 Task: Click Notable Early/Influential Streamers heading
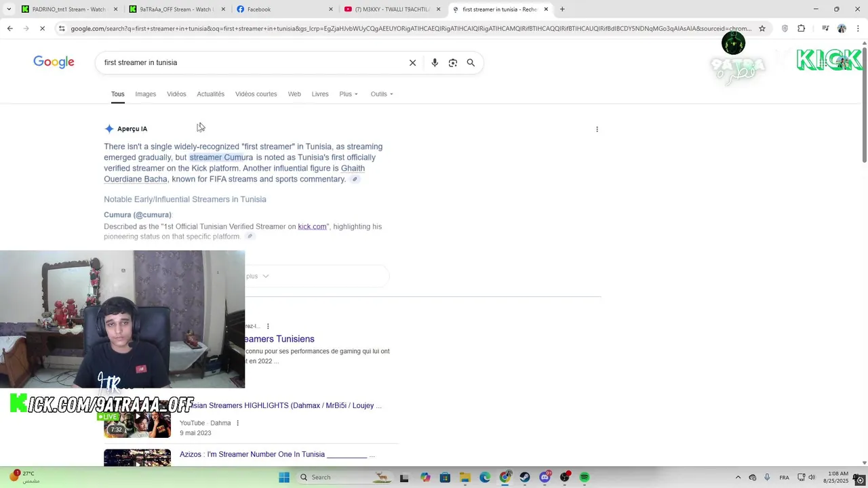[x=185, y=199]
